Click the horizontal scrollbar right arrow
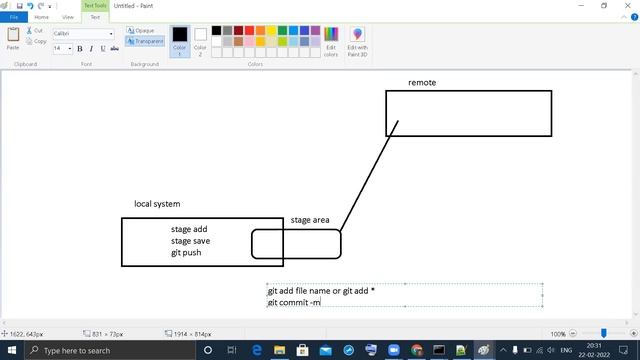 pos(627,322)
